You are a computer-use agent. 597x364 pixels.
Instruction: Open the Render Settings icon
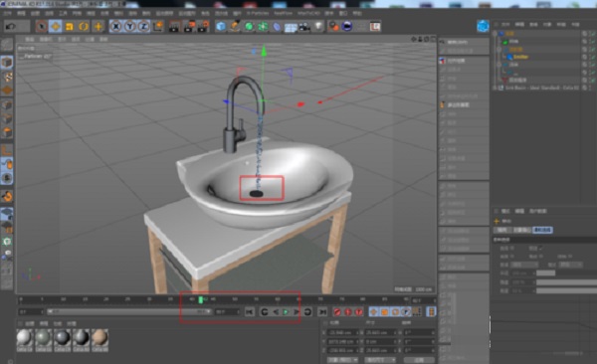(203, 26)
